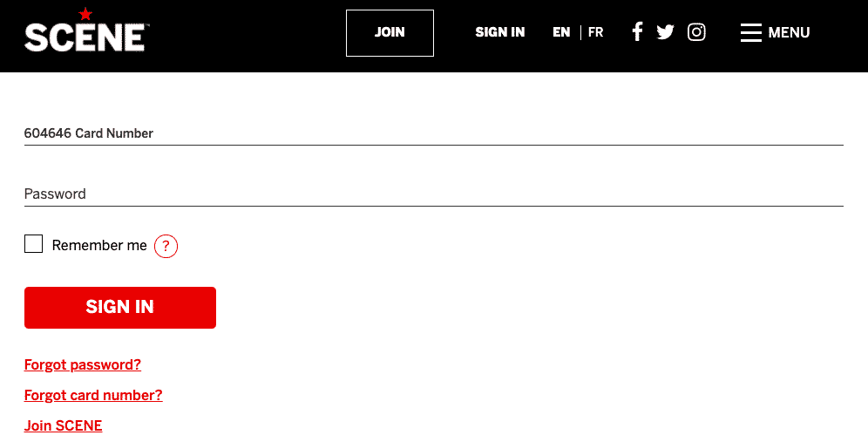868x442 pixels.
Task: Click the outlined JOIN button in the header
Action: (390, 32)
